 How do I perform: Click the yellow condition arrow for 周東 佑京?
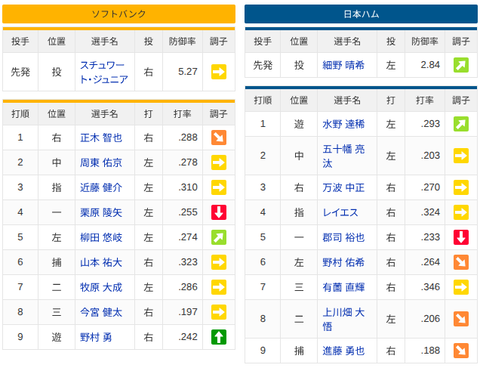click(219, 162)
